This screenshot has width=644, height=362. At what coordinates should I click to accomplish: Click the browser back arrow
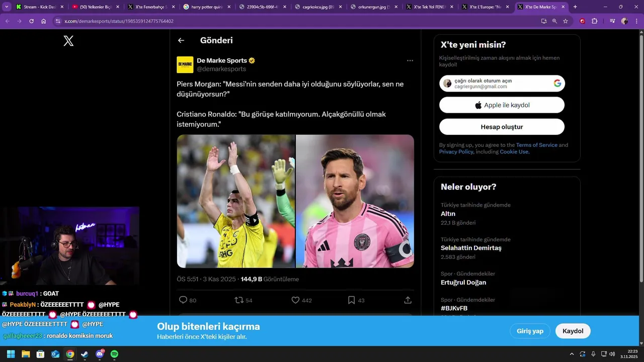[7, 21]
